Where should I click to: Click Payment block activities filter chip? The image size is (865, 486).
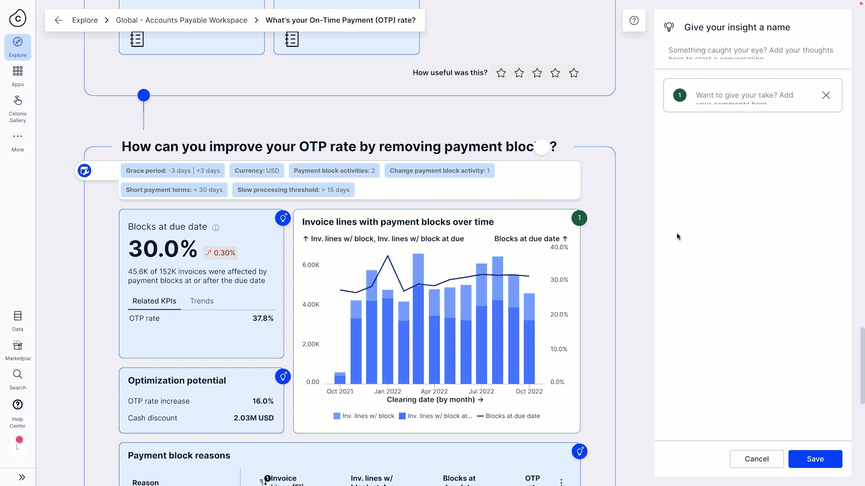coord(334,171)
